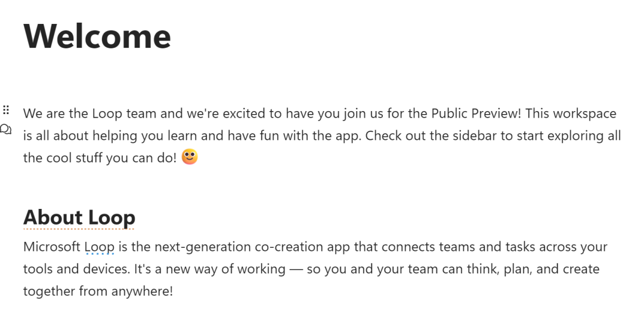Click the six-dot block drag handle
The width and height of the screenshot is (644, 320).
click(x=6, y=110)
